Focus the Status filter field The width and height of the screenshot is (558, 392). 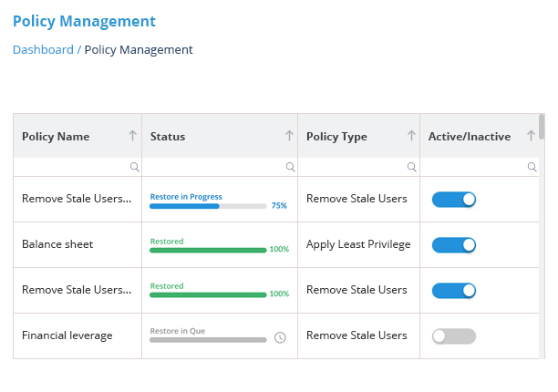[220, 167]
